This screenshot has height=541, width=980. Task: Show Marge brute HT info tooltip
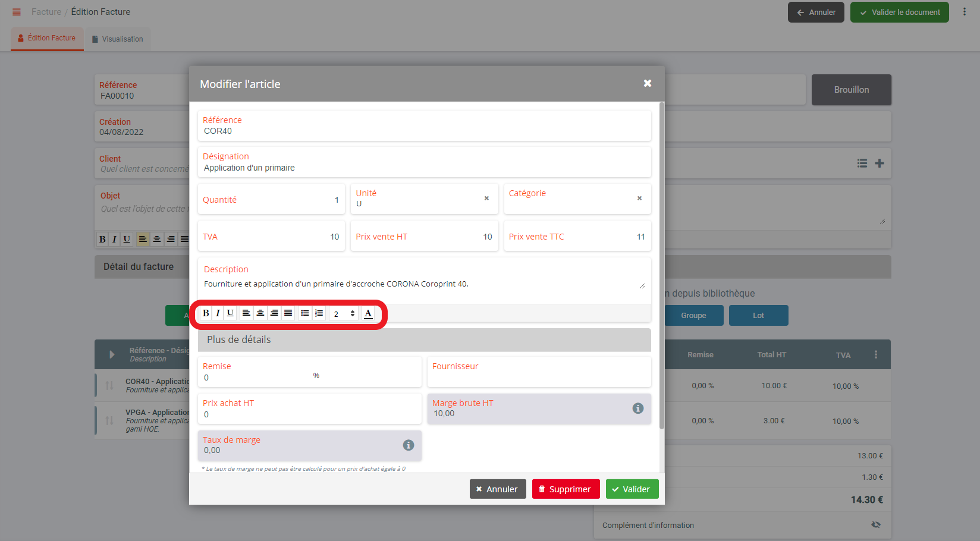coord(637,408)
